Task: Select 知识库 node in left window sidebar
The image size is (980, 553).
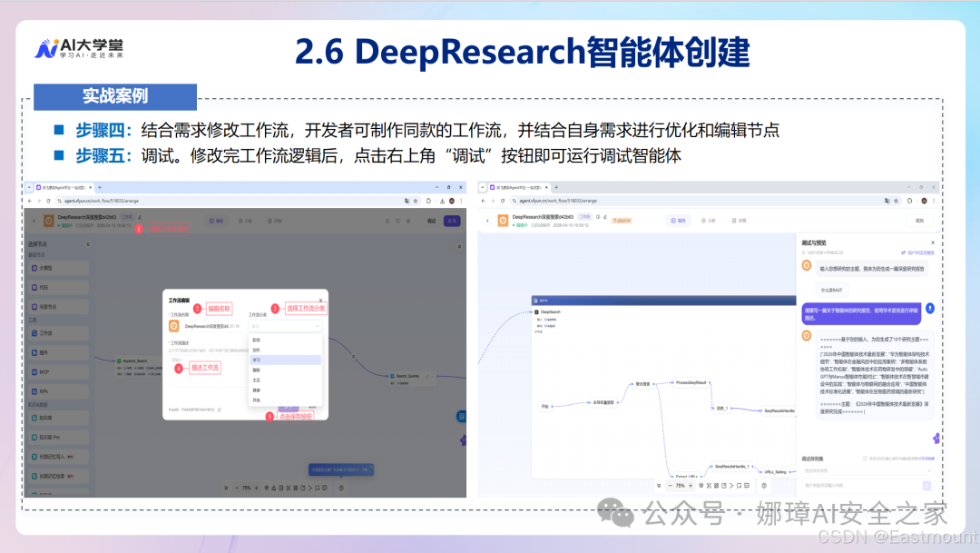Action: 59,418
